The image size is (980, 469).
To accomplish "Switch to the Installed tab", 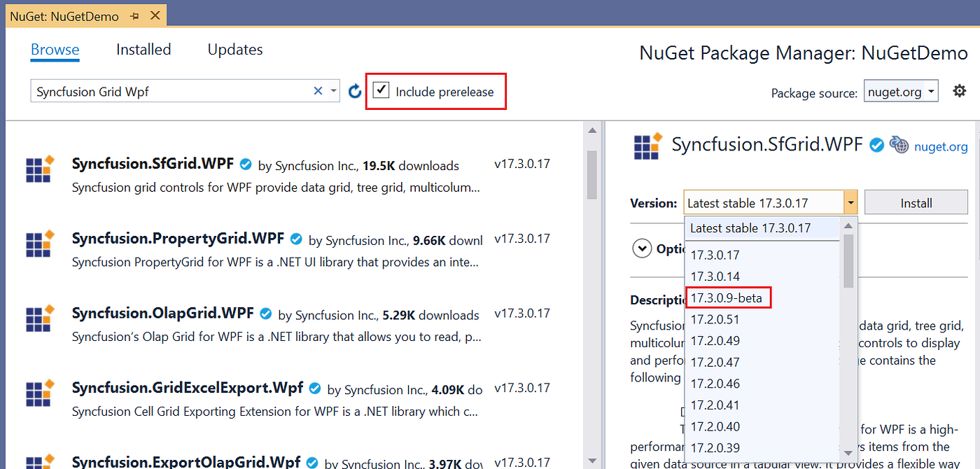I will click(x=143, y=49).
